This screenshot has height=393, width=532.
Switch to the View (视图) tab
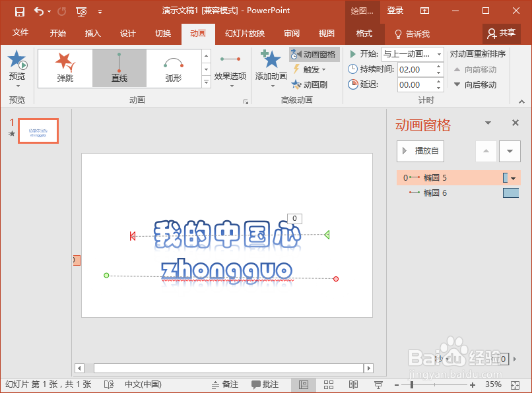click(326, 33)
